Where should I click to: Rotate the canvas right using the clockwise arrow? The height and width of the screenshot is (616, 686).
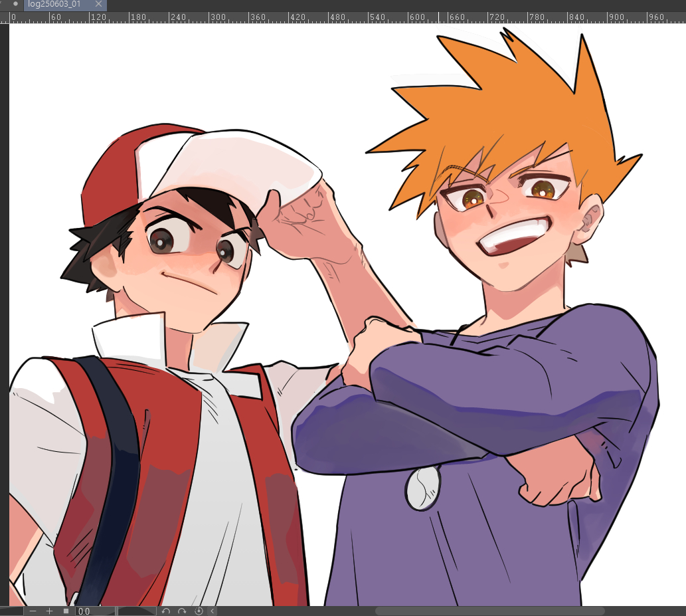pos(183,611)
